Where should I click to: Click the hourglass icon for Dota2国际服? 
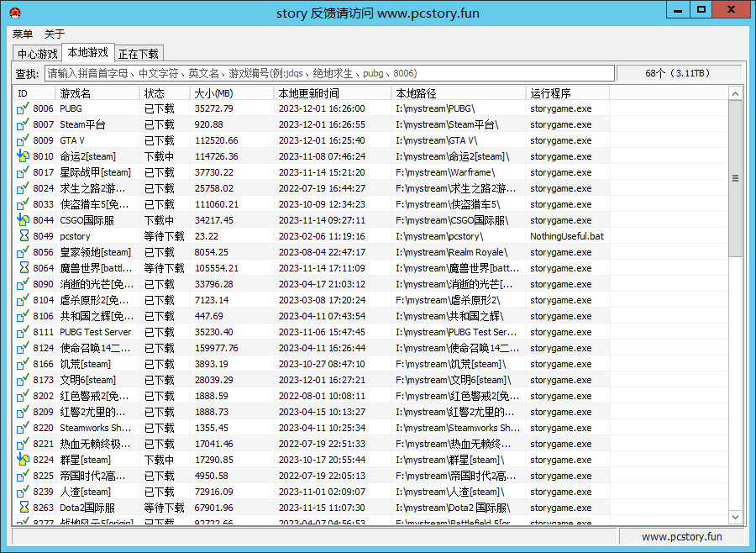click(x=24, y=508)
